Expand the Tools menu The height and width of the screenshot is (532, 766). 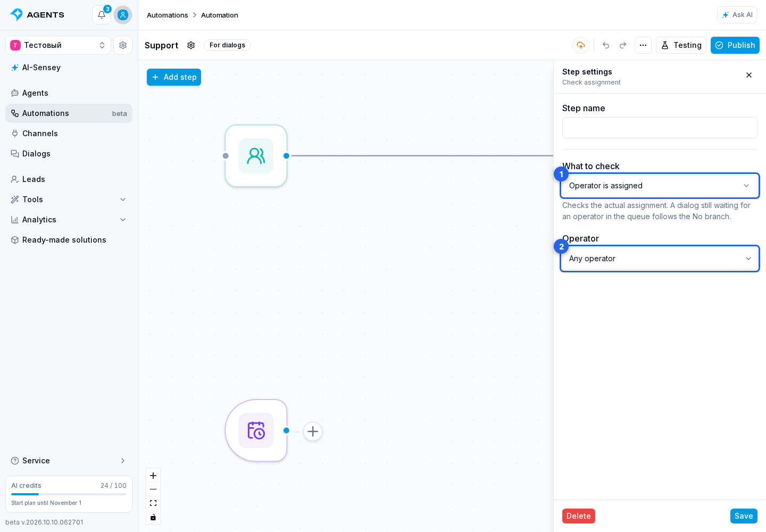click(x=69, y=199)
